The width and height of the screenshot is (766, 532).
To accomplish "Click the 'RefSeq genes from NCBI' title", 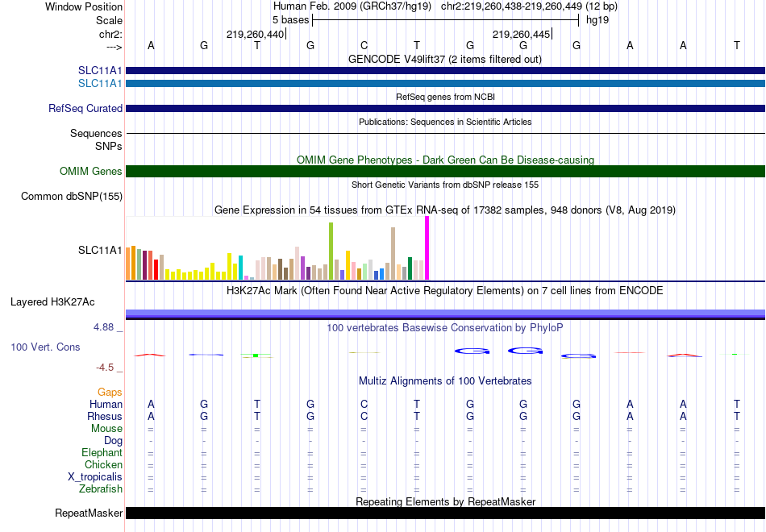I will pos(445,97).
